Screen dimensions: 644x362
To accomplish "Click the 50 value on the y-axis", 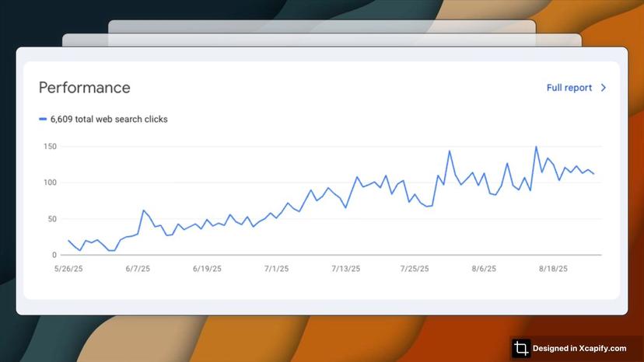I will (x=52, y=219).
